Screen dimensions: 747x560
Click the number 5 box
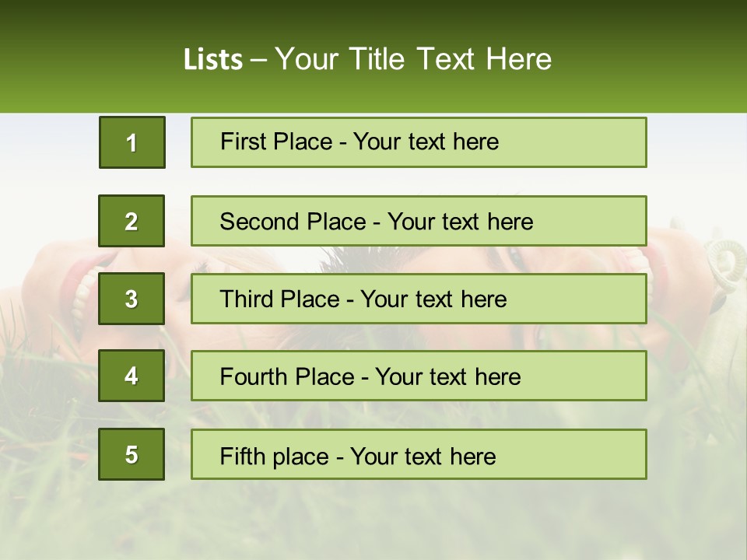[132, 454]
